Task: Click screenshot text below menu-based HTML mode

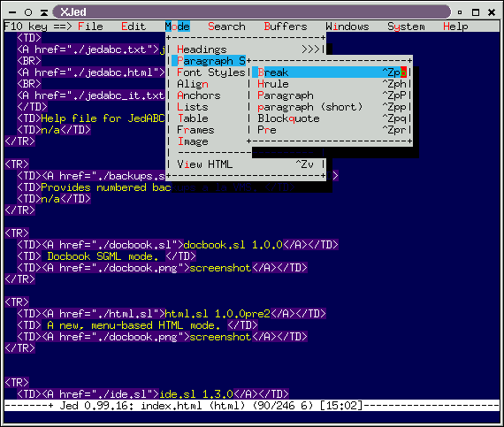Action: tap(220, 337)
